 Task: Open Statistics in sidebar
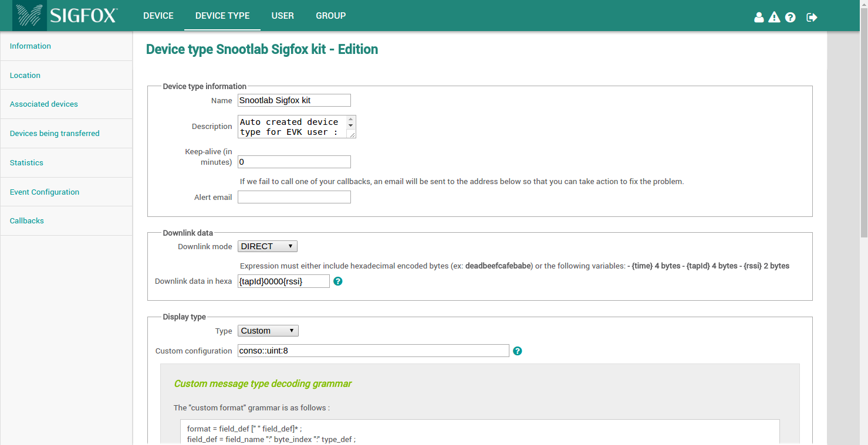(x=66, y=163)
